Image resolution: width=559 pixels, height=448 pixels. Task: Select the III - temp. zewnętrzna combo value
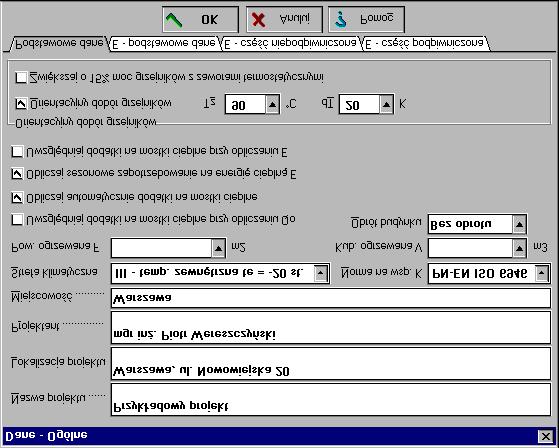[213, 274]
